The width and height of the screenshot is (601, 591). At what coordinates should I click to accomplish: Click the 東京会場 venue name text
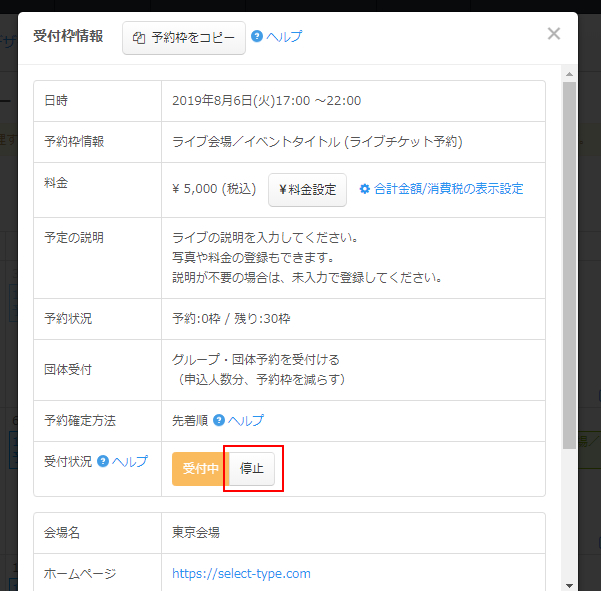pos(196,533)
